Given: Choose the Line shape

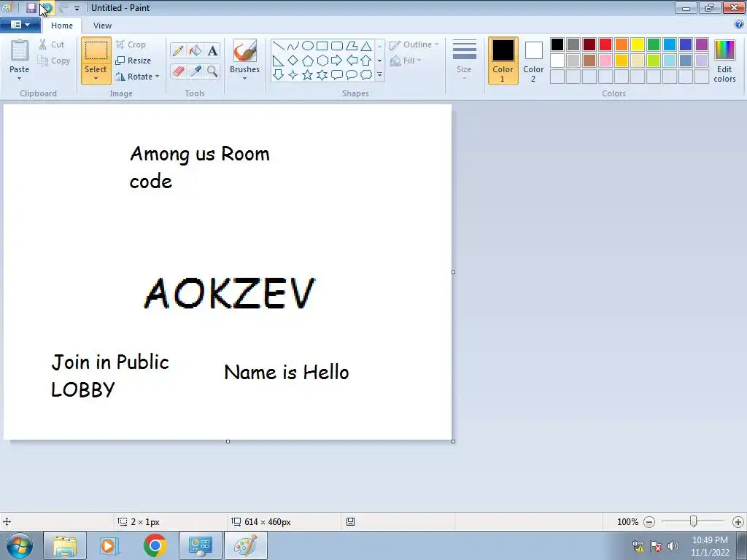Looking at the screenshot, I should coord(279,46).
